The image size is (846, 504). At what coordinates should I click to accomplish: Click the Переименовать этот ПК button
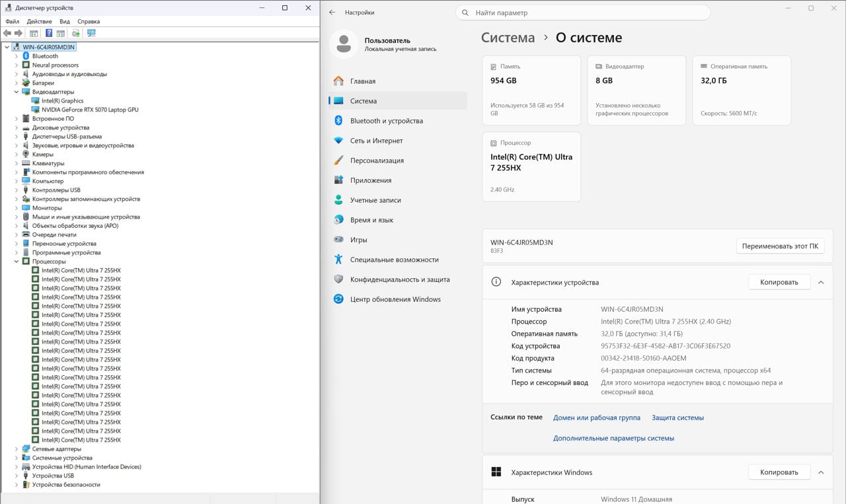pos(780,246)
